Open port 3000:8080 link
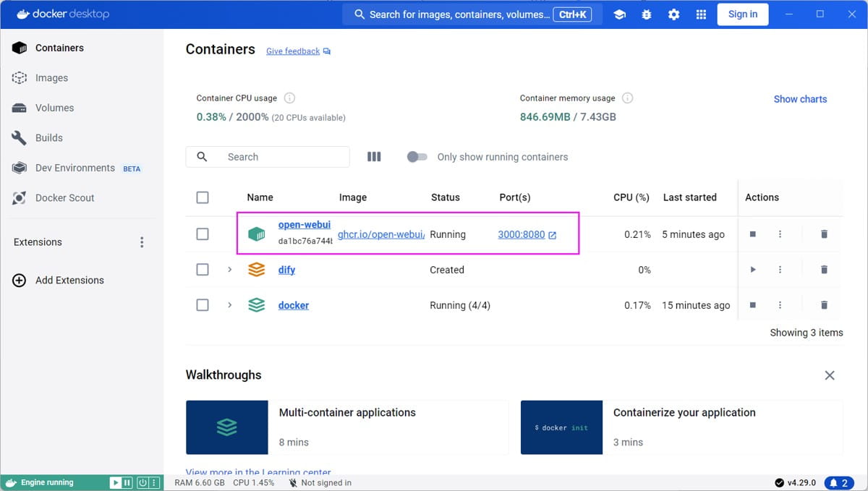Screen dimensions: 868x491 522,234
